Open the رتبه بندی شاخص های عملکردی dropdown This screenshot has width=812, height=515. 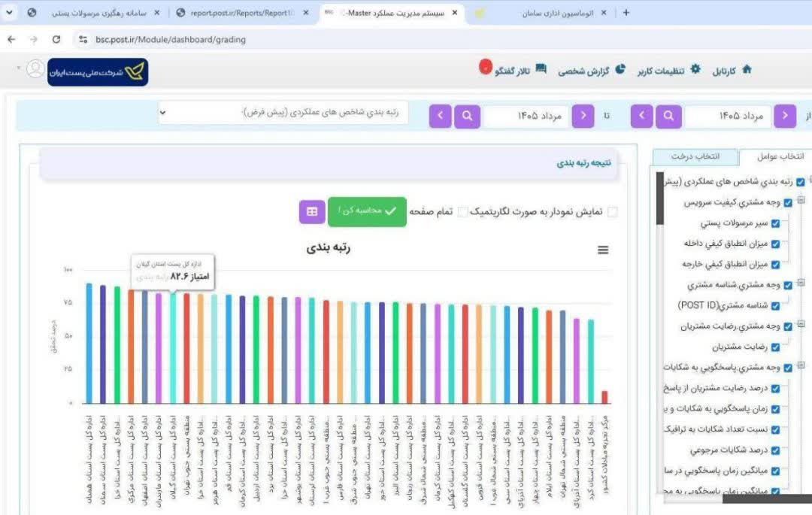click(x=283, y=112)
